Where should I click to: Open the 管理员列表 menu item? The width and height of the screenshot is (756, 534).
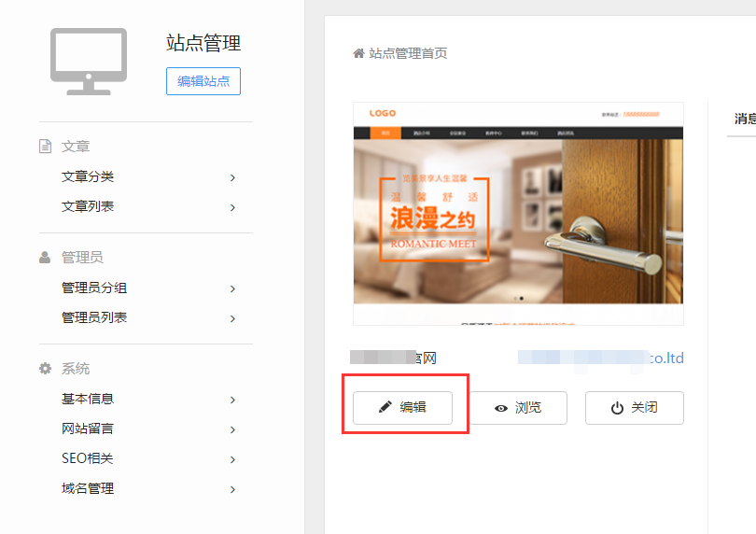[x=94, y=317]
